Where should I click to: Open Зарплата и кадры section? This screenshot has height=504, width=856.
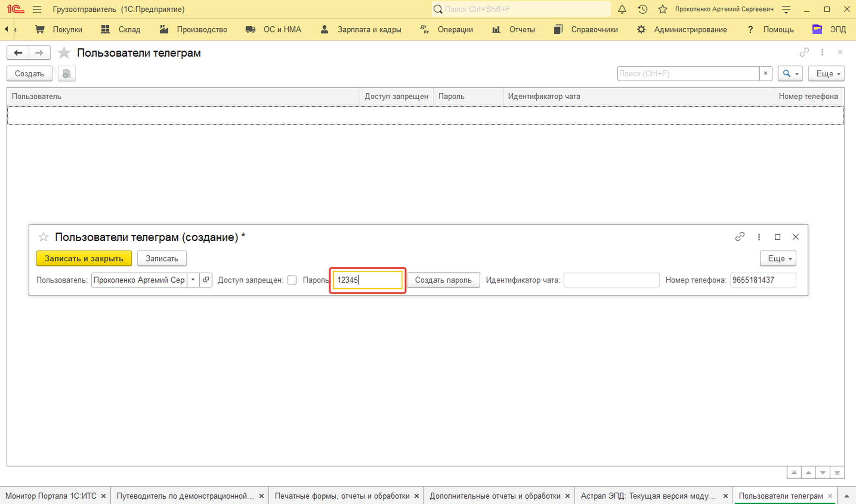(x=361, y=29)
